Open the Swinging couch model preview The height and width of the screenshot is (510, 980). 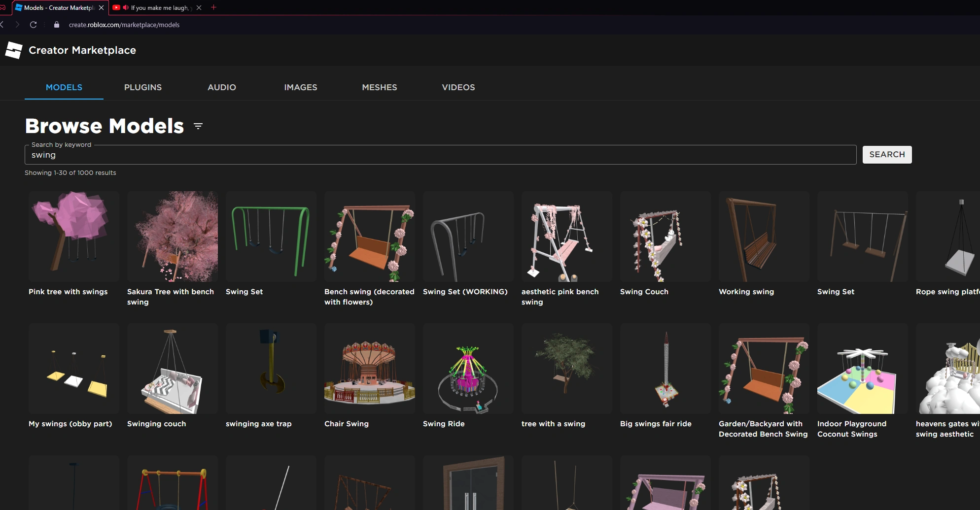point(172,369)
